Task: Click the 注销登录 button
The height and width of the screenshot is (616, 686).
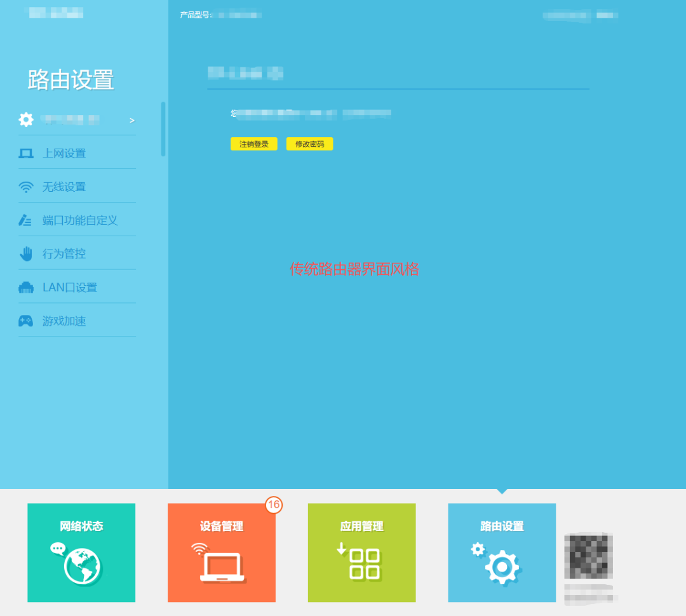Action: coord(253,144)
